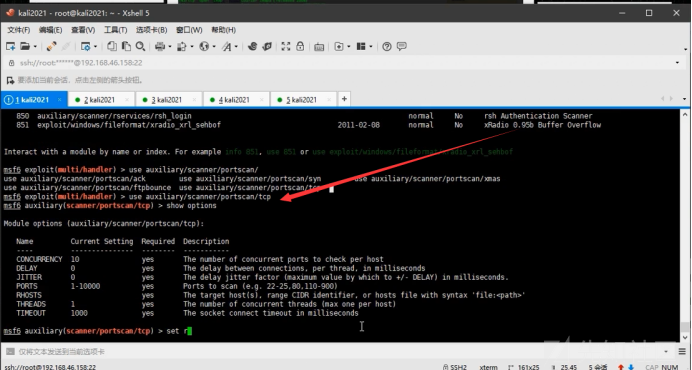Expand the Open session dropdown arrow

coord(35,47)
